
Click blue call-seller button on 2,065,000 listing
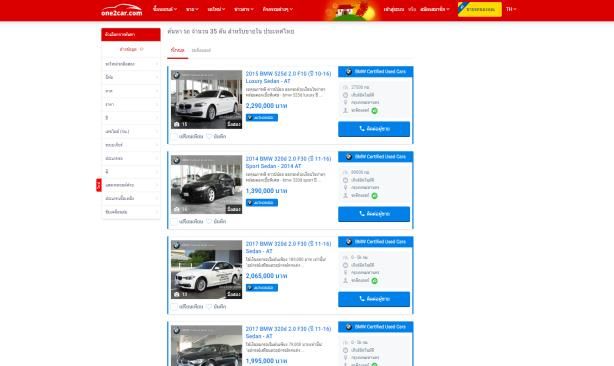(x=374, y=299)
